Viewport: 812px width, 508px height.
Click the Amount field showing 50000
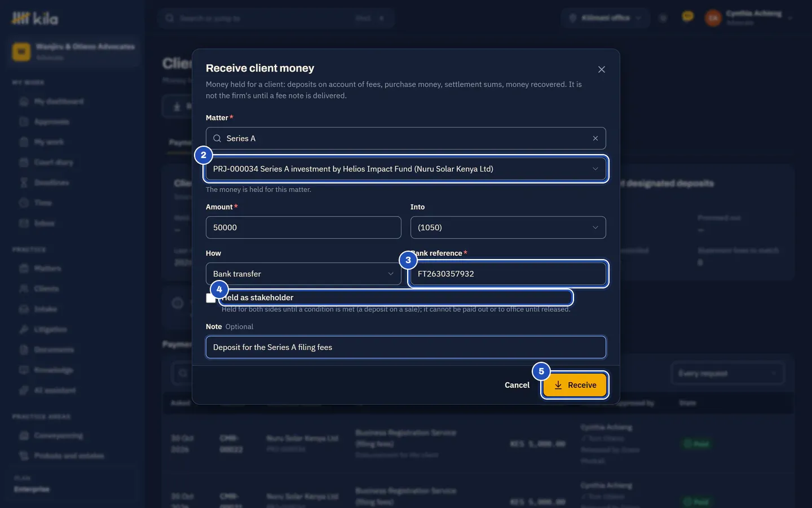303,227
